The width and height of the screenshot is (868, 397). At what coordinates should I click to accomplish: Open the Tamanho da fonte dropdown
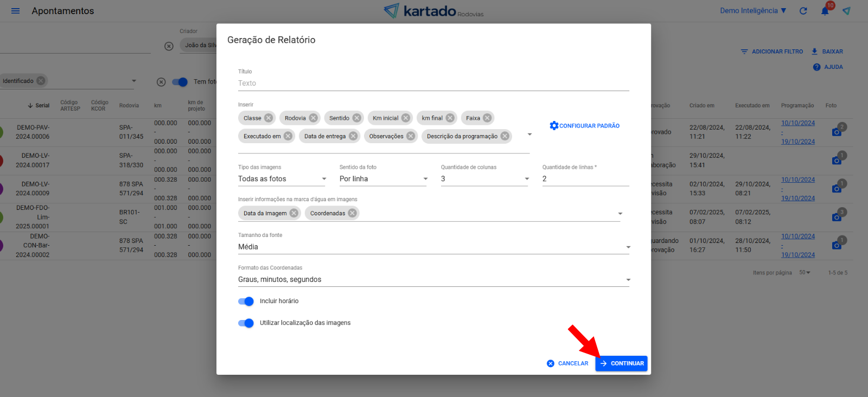[x=433, y=247]
